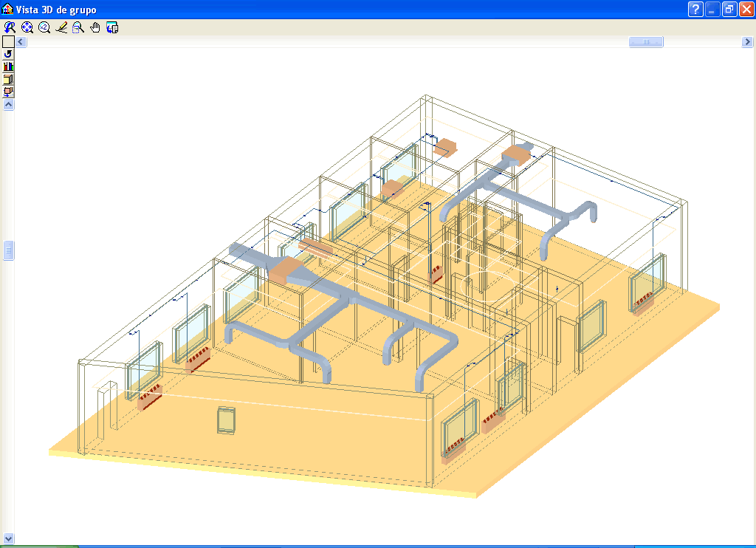Open the help question mark button in title bar

point(695,9)
